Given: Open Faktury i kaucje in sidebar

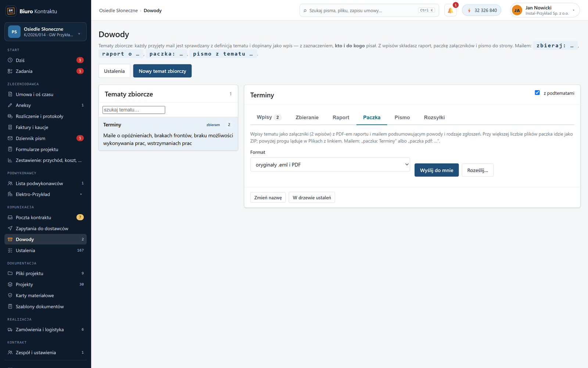Looking at the screenshot, I should coord(46,127).
